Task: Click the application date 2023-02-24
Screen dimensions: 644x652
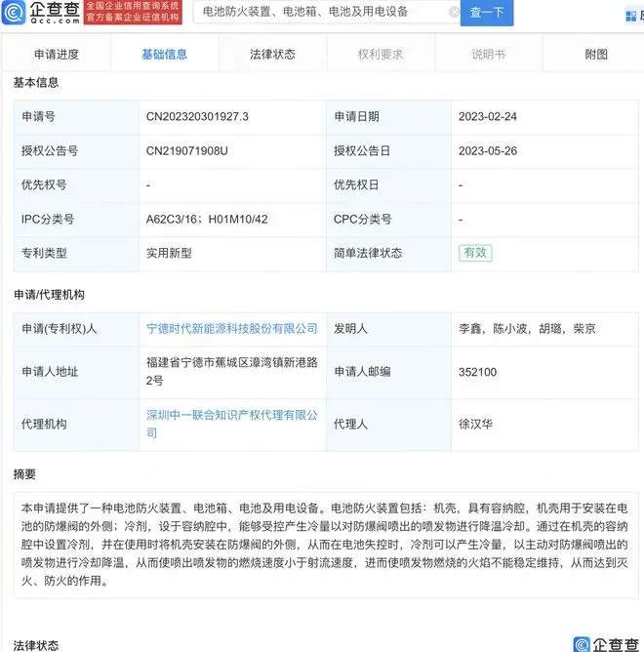Action: pyautogui.click(x=487, y=117)
